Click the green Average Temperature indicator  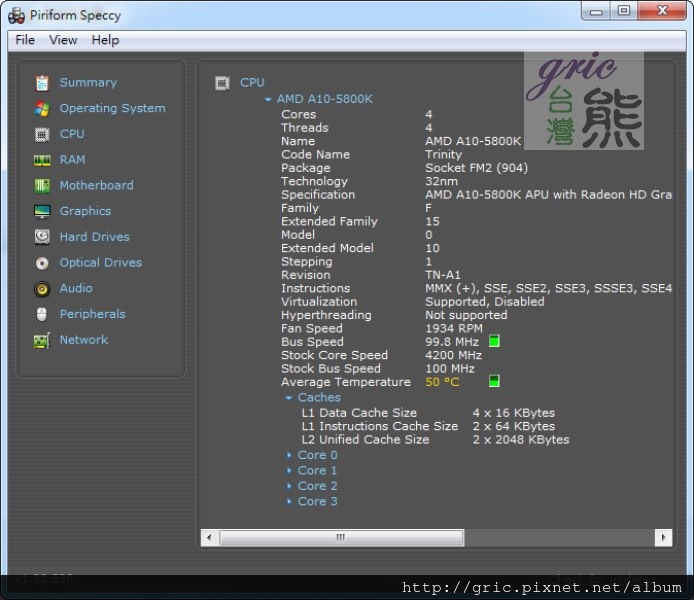(493, 382)
